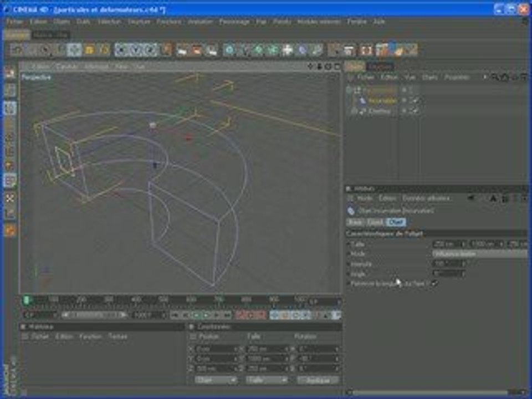Toggle the viewport layout maximize icon
This screenshot has height=399, width=532.
[337, 66]
